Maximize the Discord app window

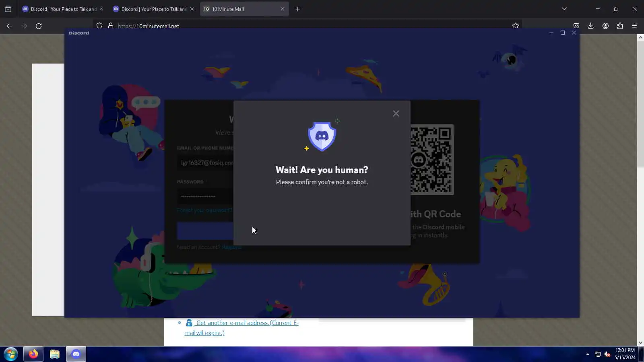563,33
